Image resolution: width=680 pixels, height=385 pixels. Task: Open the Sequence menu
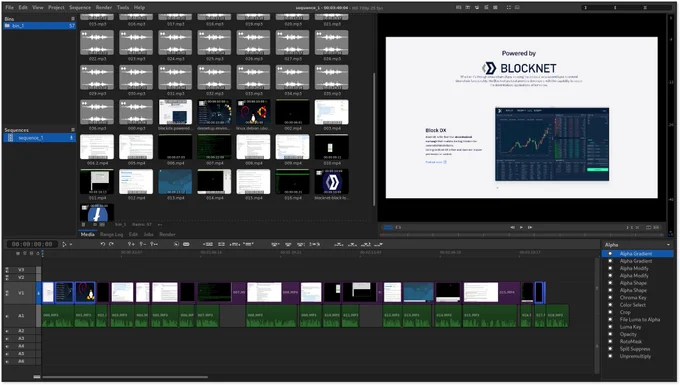pos(80,7)
